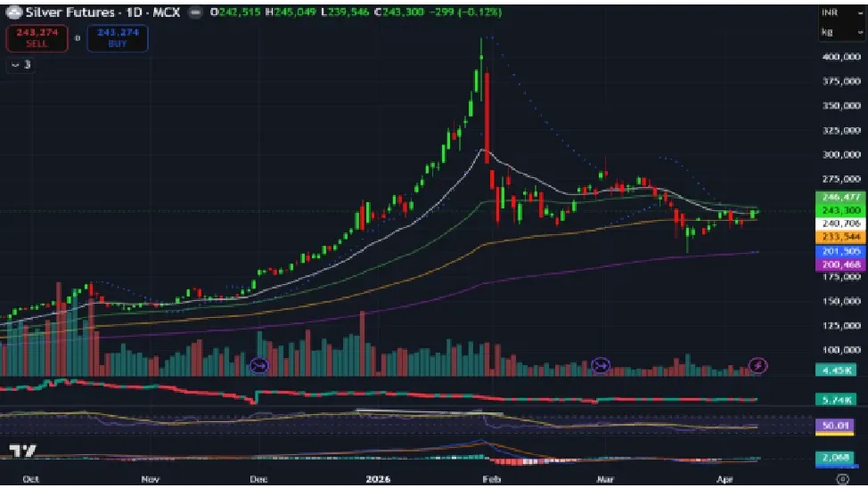Collapse the indicator legend showing 3
This screenshot has height=488, width=868.
click(x=21, y=65)
